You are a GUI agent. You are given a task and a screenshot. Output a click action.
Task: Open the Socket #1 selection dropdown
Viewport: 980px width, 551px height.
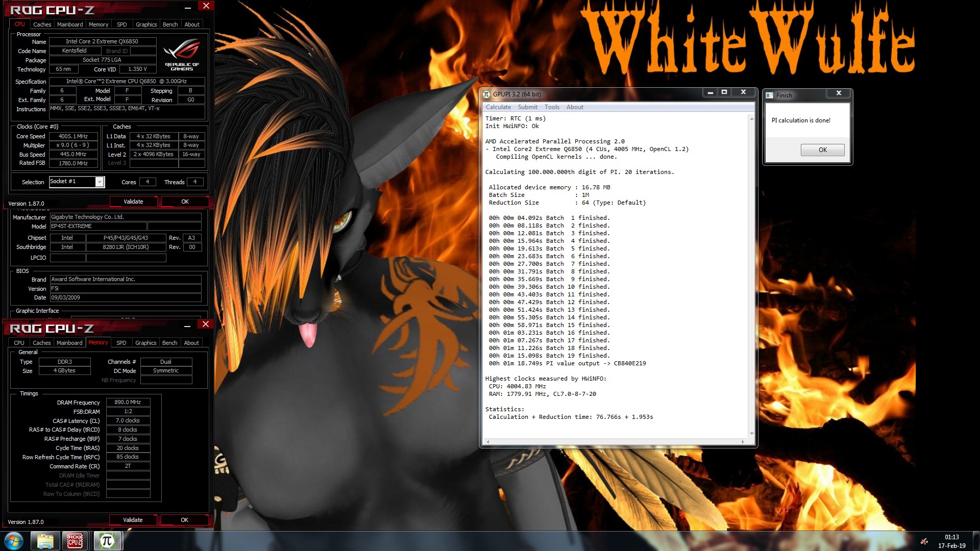pos(100,182)
